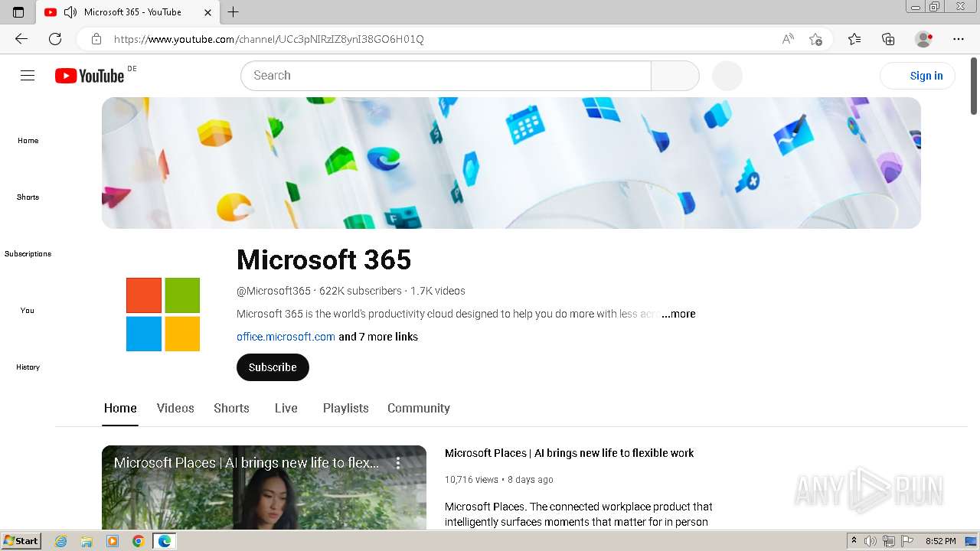Viewport: 980px width, 551px height.
Task: Expand the channel description with ...more
Action: (678, 314)
